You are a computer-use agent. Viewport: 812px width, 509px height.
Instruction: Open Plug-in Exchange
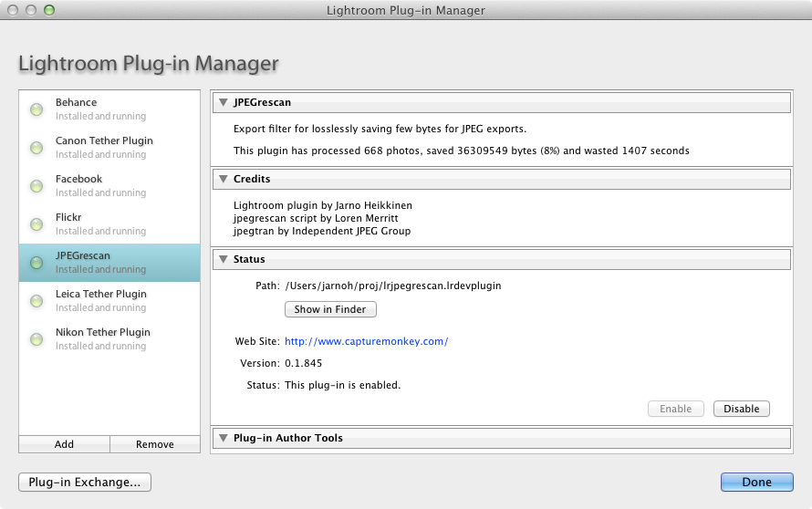(x=85, y=482)
